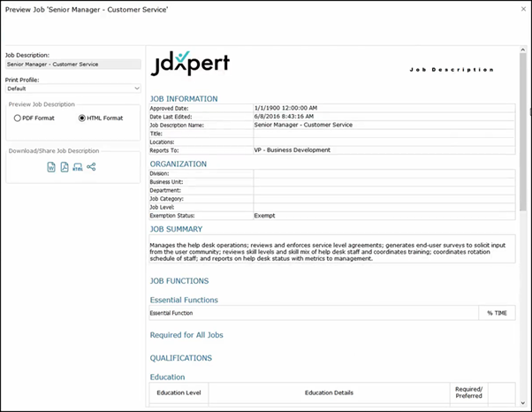Click the Job Description name field
This screenshot has height=412, width=532.
(x=73, y=64)
